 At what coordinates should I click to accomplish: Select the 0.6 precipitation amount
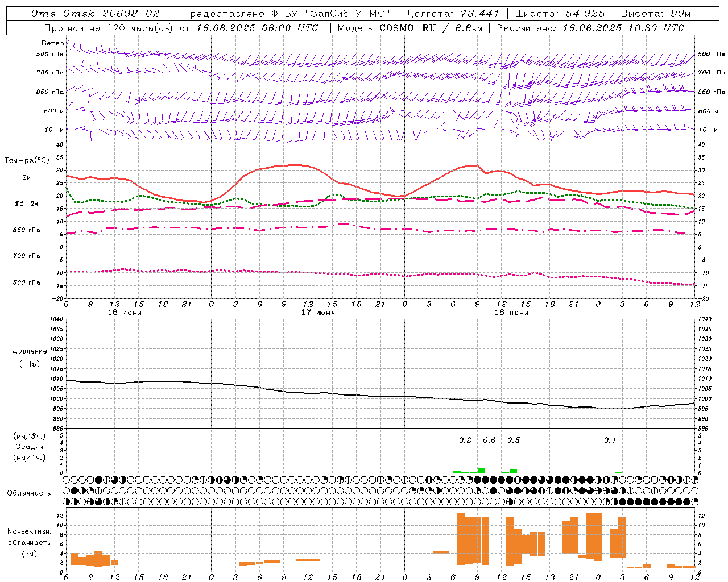489,440
